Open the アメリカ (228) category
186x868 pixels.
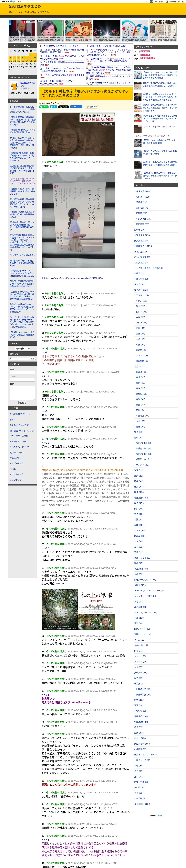point(143,295)
